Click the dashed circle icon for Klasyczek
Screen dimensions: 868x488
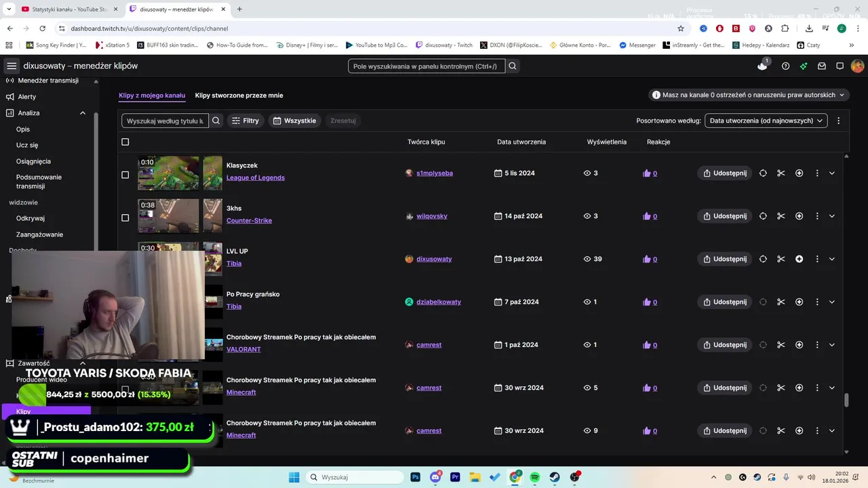point(763,173)
